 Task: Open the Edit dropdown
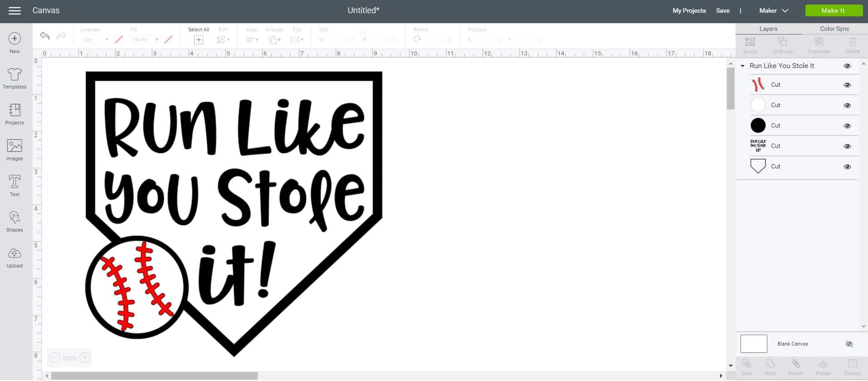pyautogui.click(x=223, y=40)
